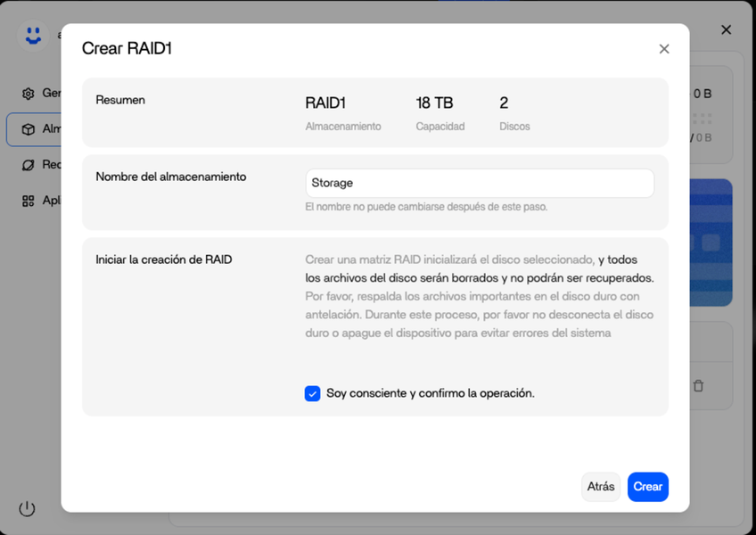Click the sidebar icon above the apps icon
756x535 pixels.
pyautogui.click(x=29, y=165)
